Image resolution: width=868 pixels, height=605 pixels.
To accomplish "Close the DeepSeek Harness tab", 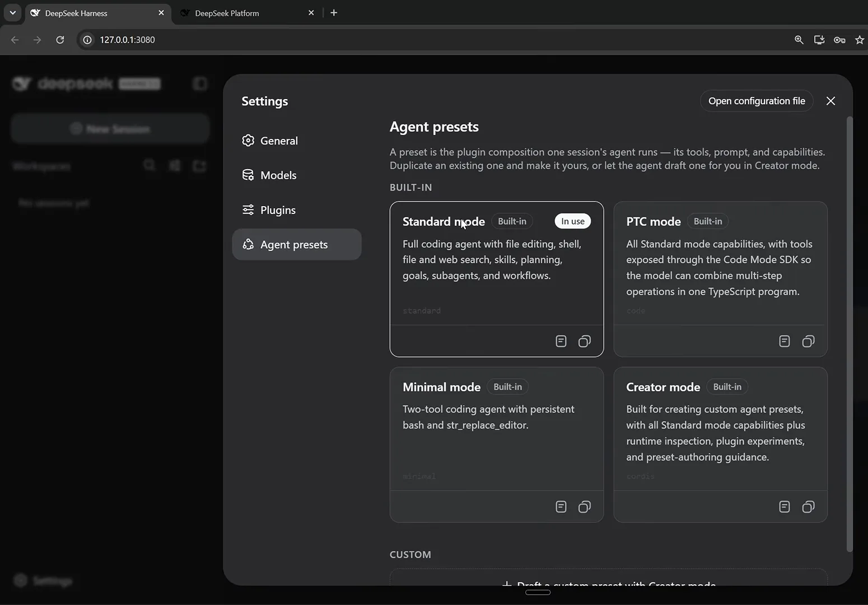I will coord(161,13).
